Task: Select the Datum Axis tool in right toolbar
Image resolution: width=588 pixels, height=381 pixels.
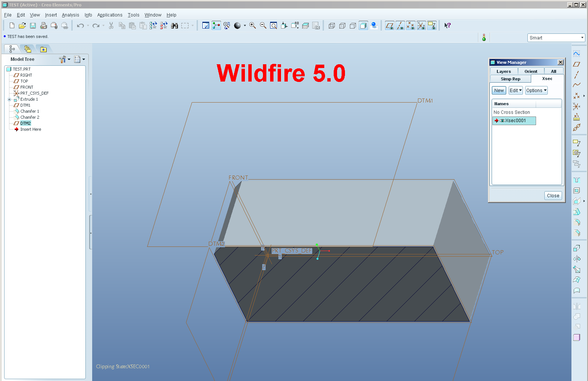Action: pos(576,75)
